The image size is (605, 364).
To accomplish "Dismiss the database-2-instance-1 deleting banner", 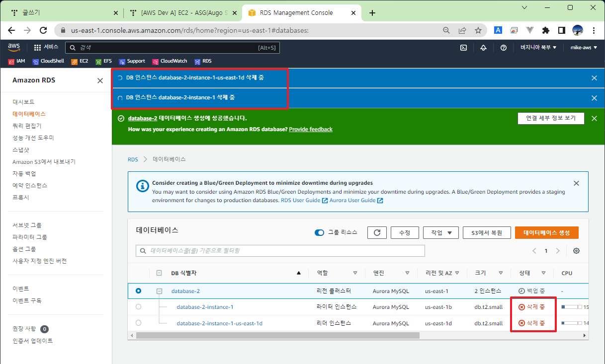I will click(594, 98).
